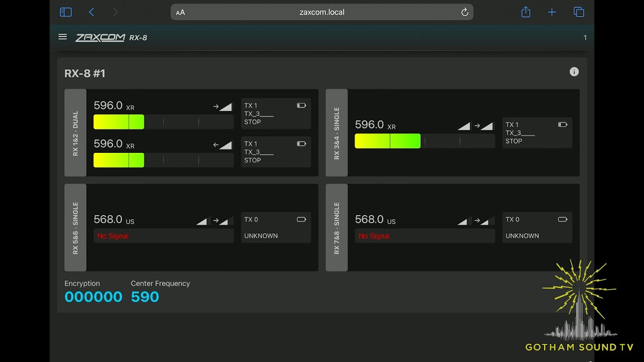
Task: Open the AA reader text options
Action: (181, 13)
